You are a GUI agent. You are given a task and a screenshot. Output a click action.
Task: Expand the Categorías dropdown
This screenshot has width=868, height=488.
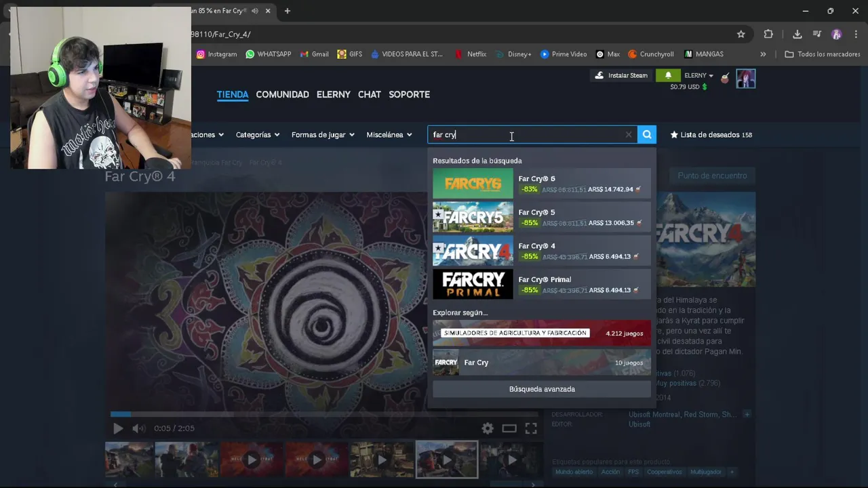(x=258, y=135)
